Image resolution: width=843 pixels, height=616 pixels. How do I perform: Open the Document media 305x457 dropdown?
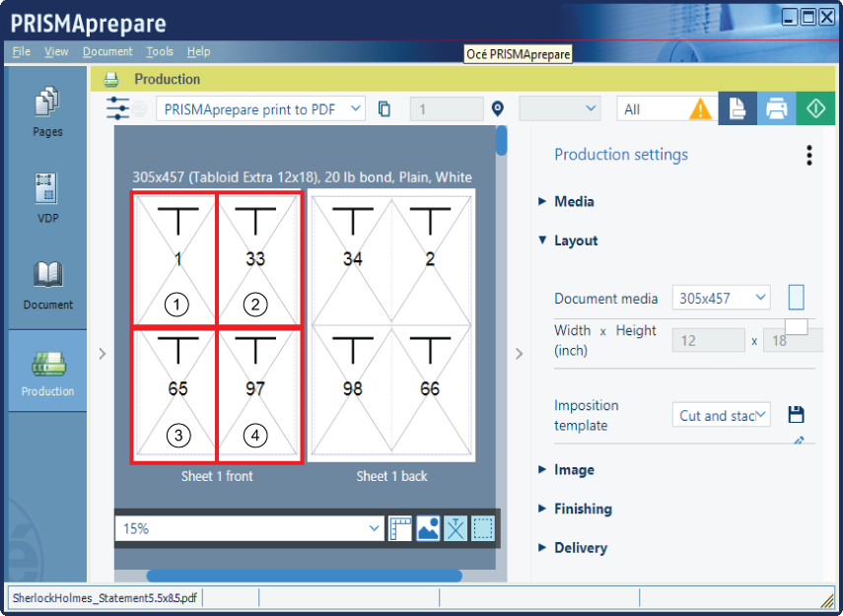point(722,298)
